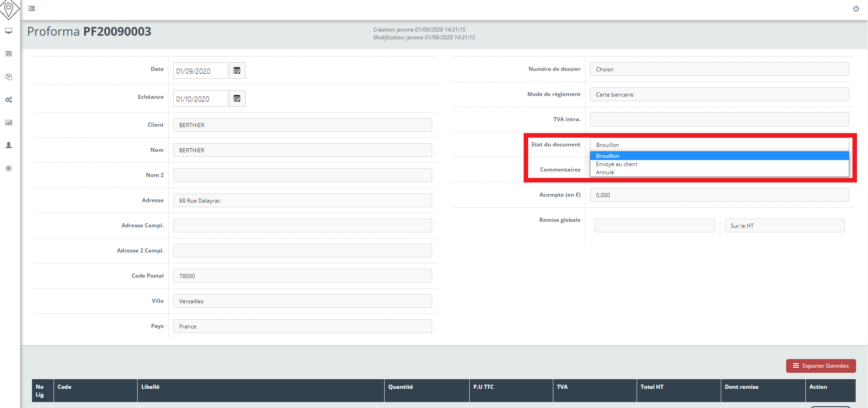The height and width of the screenshot is (408, 868).
Task: Open the bar chart statistics sidebar icon
Action: 9,123
